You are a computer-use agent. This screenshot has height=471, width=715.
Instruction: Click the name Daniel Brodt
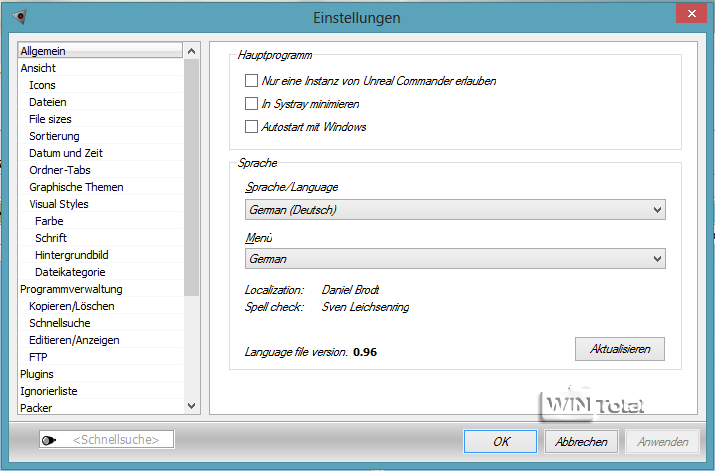350,290
